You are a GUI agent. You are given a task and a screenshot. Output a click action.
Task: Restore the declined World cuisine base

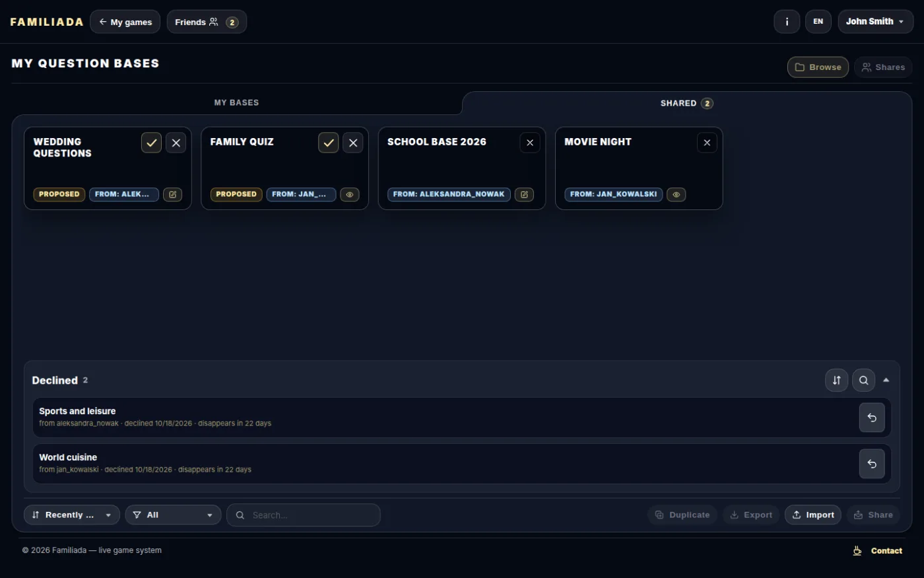click(872, 464)
